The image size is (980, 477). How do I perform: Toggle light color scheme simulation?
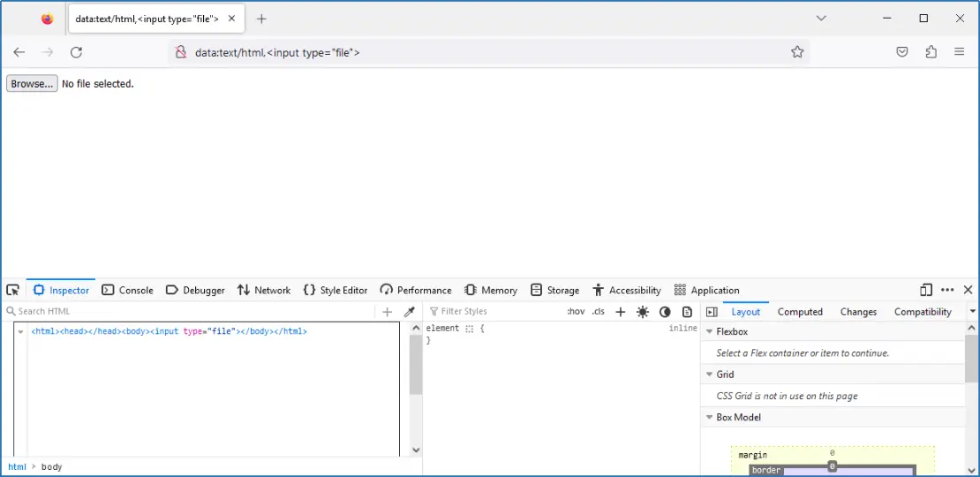coord(643,311)
